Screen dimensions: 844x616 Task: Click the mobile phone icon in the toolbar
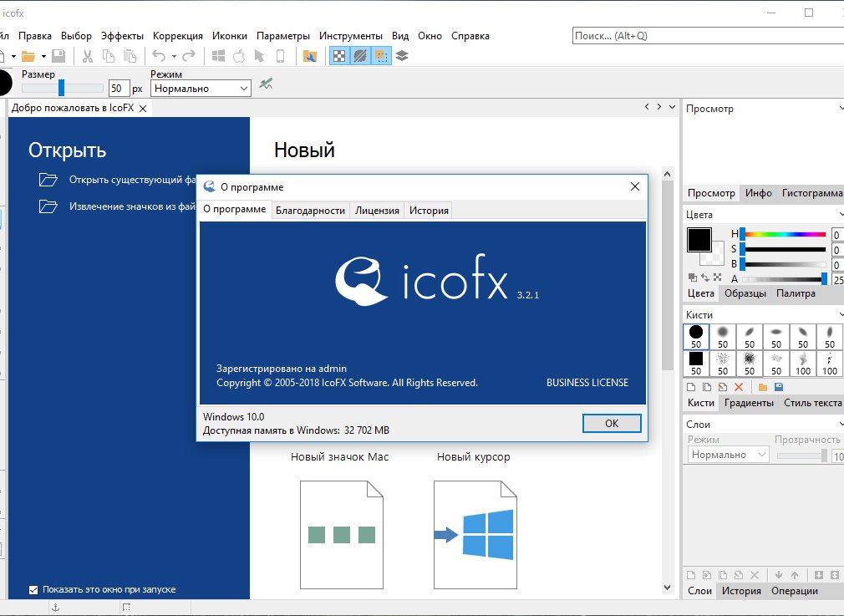point(281,56)
